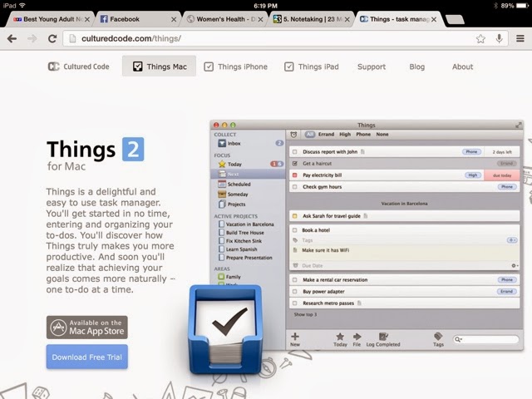Image resolution: width=532 pixels, height=399 pixels.
Task: Click the Today star icon in bottom toolbar
Action: click(340, 339)
